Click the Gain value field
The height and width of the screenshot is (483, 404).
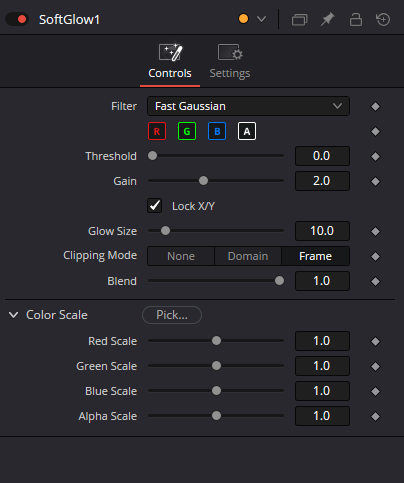pyautogui.click(x=322, y=181)
